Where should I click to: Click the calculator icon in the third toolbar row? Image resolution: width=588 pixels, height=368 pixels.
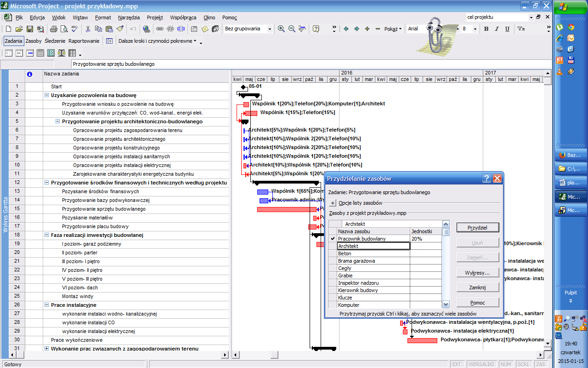(x=40, y=53)
